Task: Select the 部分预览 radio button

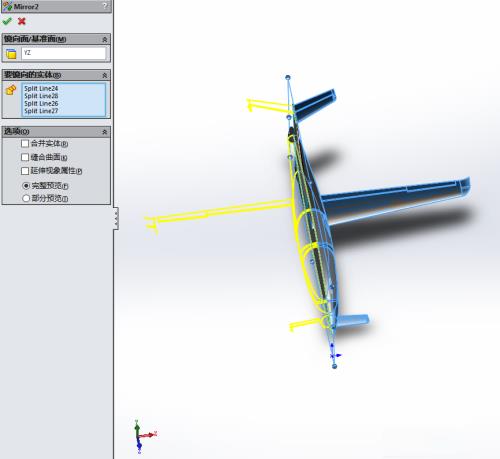Action: [26, 198]
